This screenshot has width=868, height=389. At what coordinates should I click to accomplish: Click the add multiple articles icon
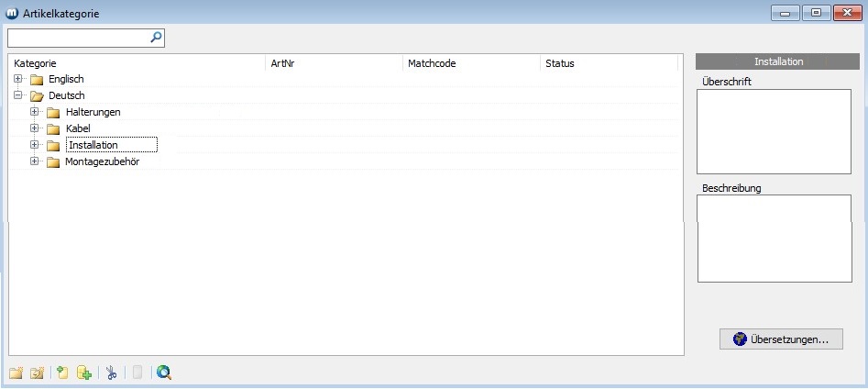click(x=84, y=372)
